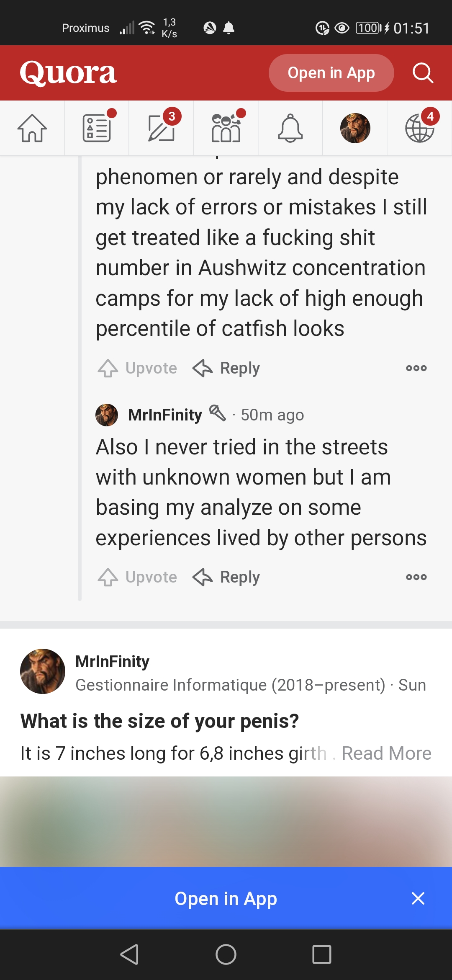
Task: Open the Following list tab icon
Action: pos(97,128)
